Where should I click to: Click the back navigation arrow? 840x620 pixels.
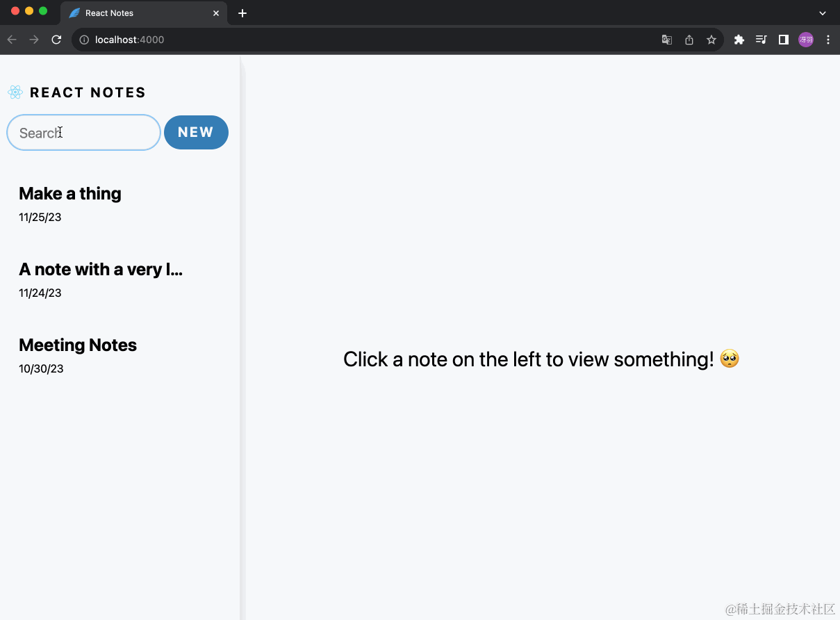[x=12, y=40]
